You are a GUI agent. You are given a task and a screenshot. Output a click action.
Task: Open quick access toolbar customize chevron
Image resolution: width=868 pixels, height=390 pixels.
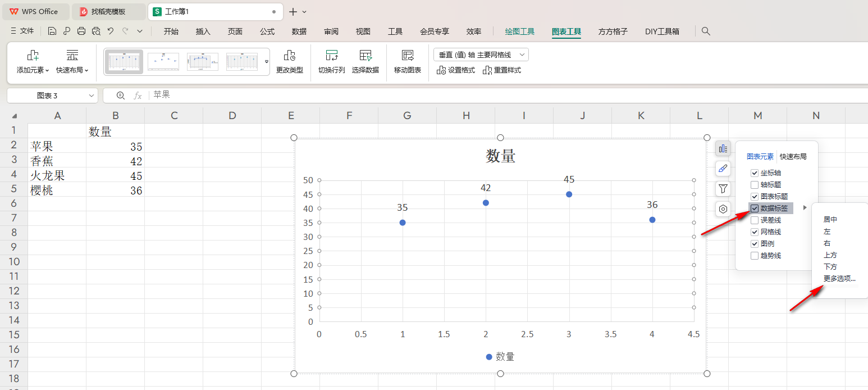(x=140, y=31)
